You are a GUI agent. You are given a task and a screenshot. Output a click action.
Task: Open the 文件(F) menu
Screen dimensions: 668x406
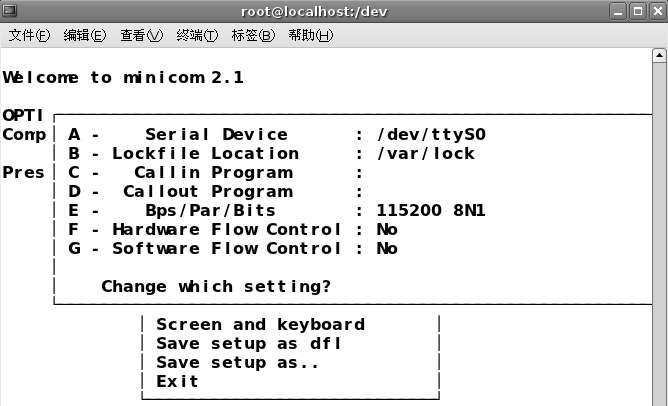(x=29, y=35)
